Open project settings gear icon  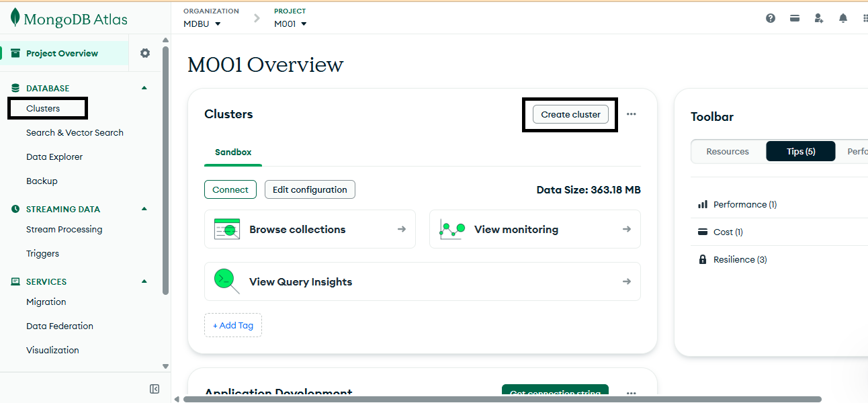click(145, 53)
